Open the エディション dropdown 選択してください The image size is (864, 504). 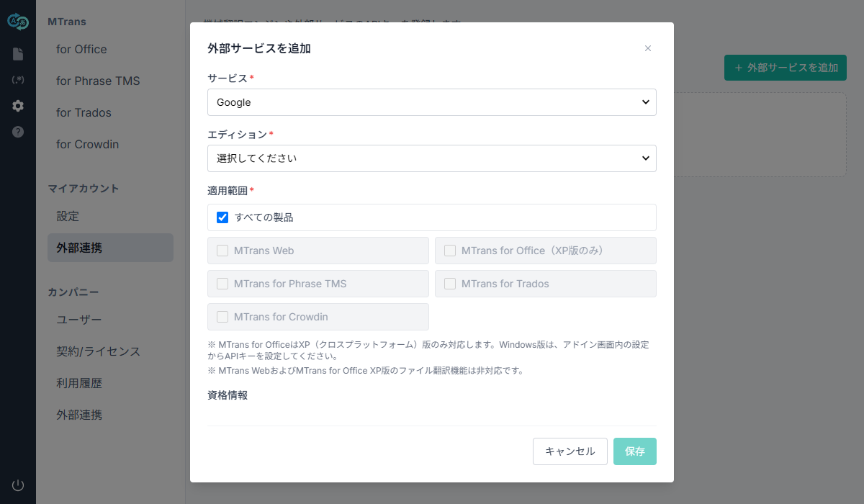click(432, 158)
